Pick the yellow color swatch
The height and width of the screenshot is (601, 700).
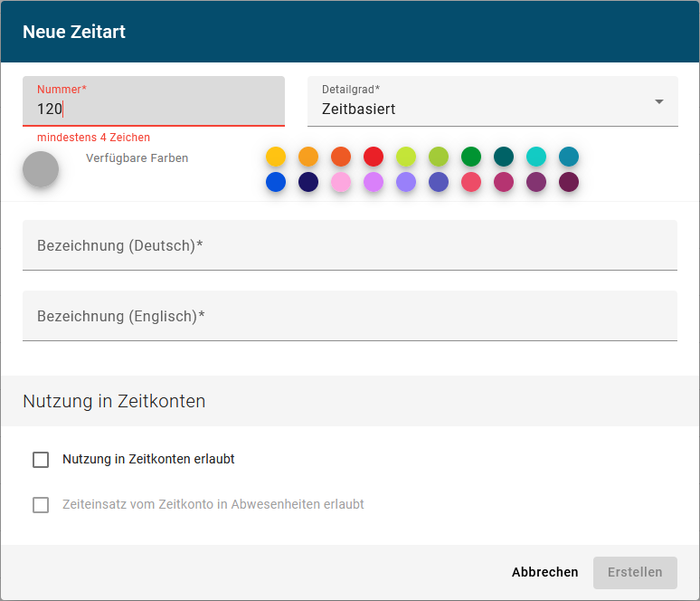pos(276,157)
